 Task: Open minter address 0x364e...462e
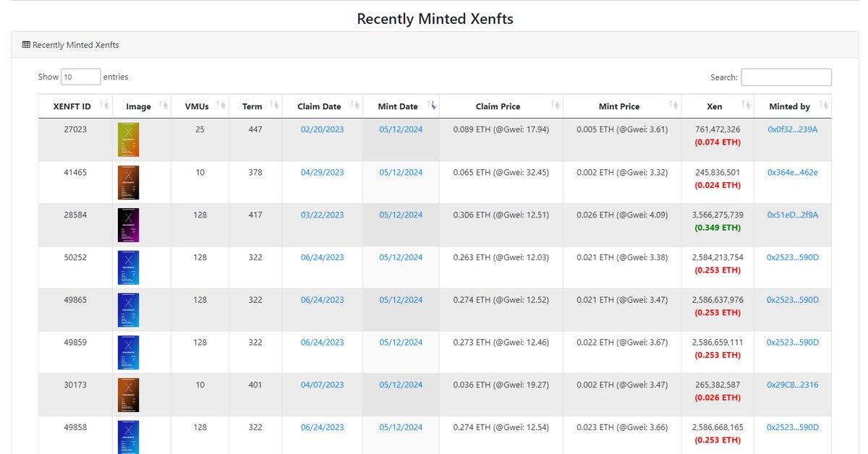pyautogui.click(x=793, y=172)
